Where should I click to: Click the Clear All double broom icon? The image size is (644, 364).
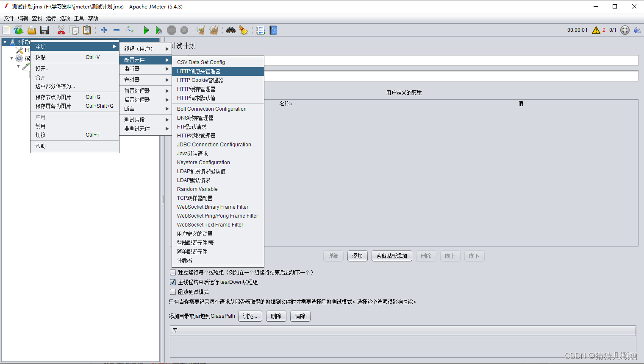(214, 30)
